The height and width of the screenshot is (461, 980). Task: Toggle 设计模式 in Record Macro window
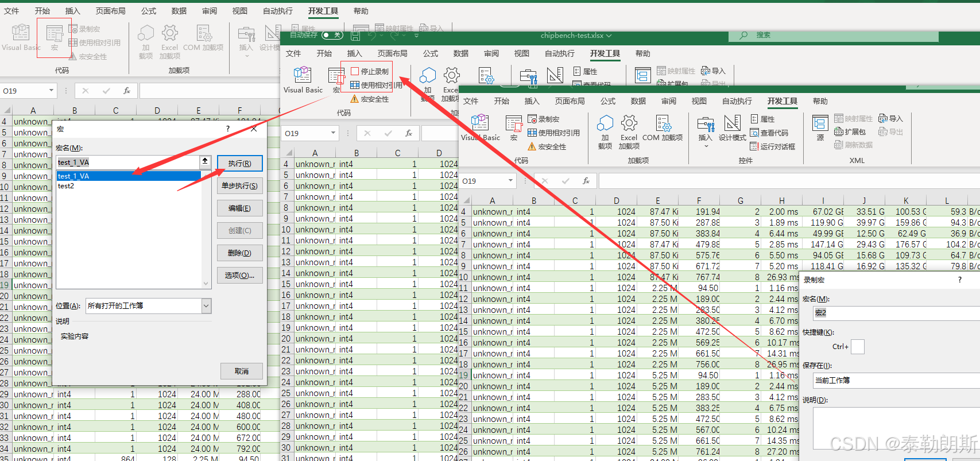[732, 127]
